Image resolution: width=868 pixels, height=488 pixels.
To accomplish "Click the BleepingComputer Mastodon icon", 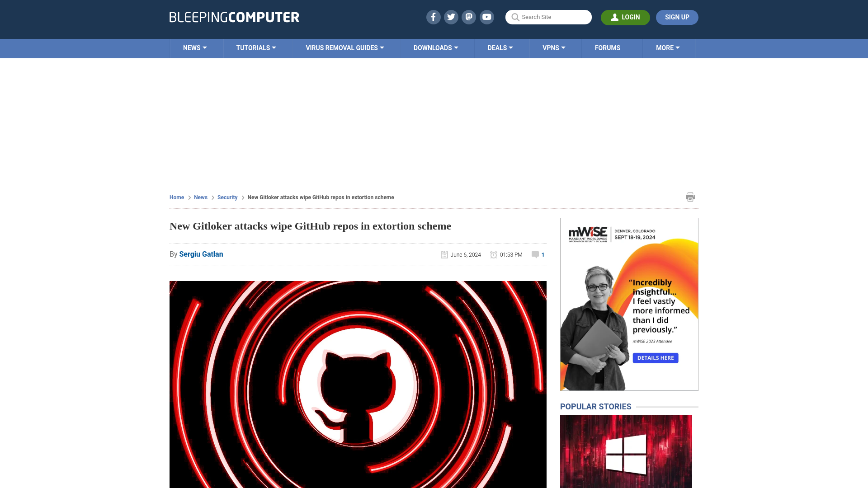I will coord(469,17).
